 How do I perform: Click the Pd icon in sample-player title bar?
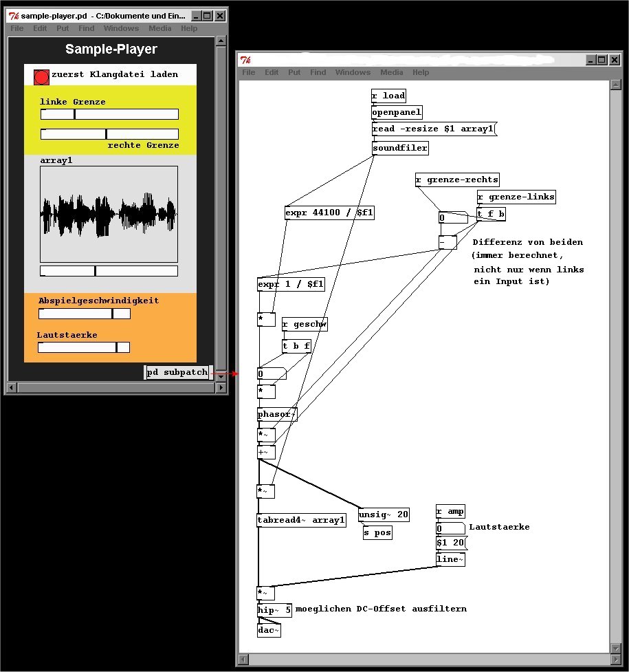click(x=13, y=16)
